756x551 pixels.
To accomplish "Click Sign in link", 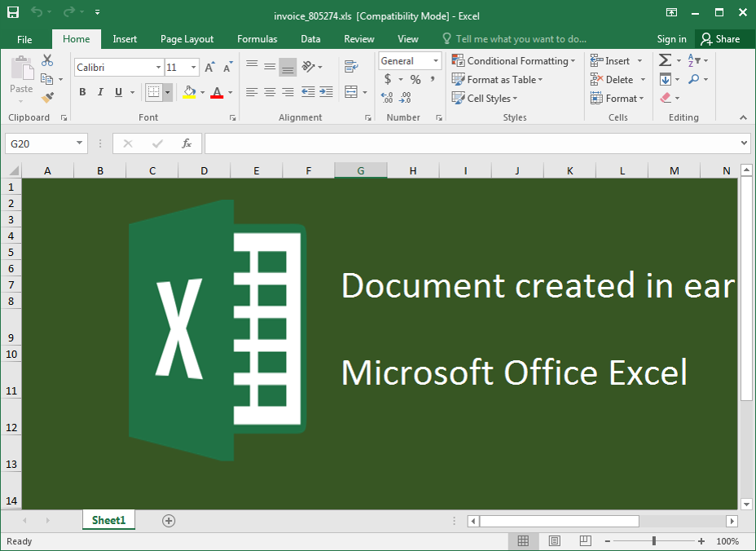I will pyautogui.click(x=671, y=39).
